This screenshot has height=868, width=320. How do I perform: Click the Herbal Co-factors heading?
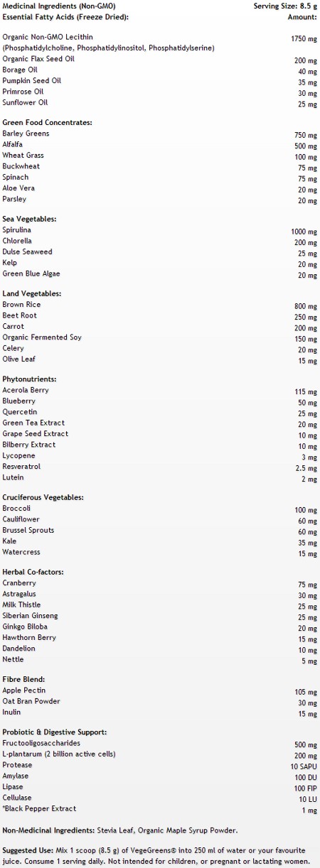click(x=35, y=572)
